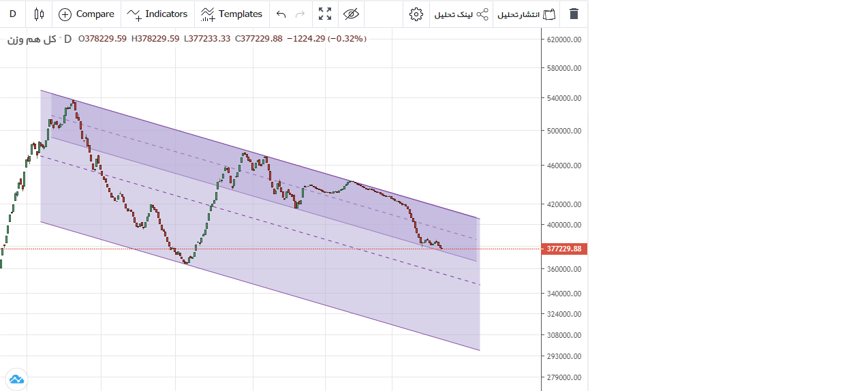
Task: Select the upper boundary line of the channel
Action: click(259, 154)
